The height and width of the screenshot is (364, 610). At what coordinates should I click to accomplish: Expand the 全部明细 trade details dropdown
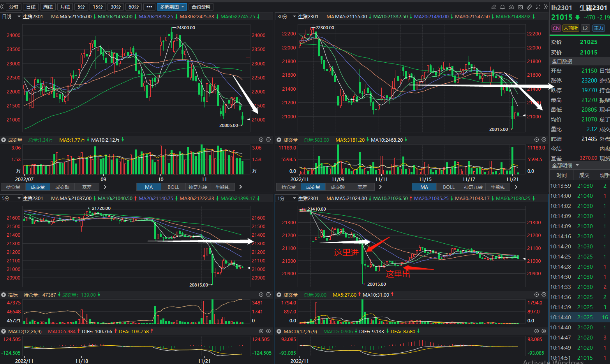565,165
